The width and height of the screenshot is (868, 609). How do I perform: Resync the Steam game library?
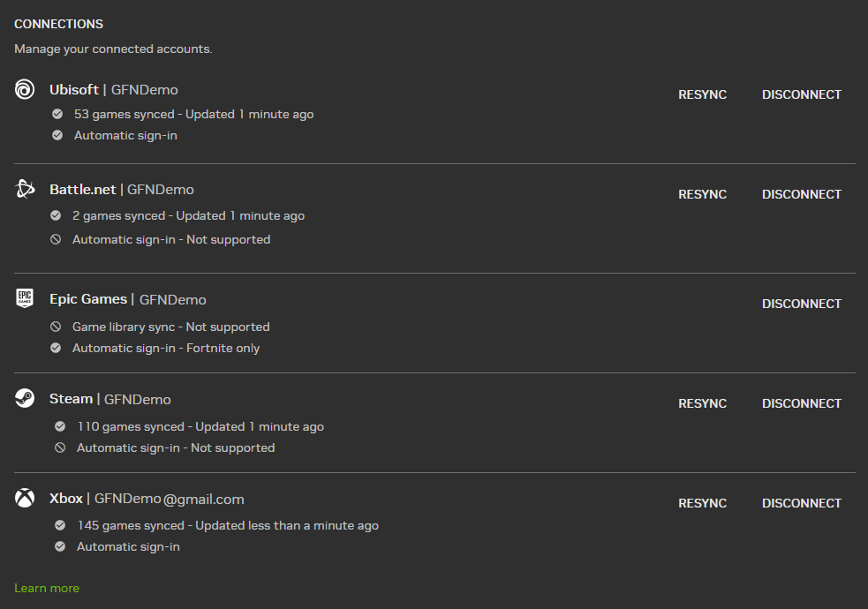click(x=702, y=403)
